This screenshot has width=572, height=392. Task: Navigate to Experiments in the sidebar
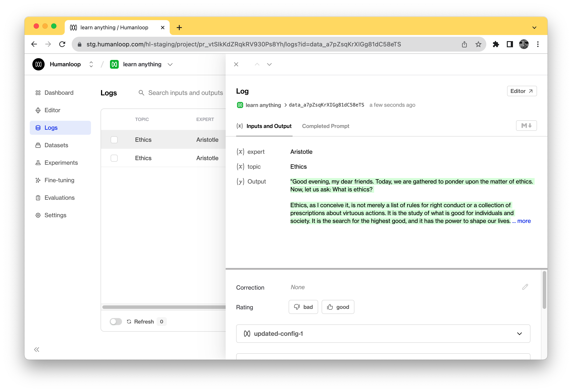pos(61,163)
